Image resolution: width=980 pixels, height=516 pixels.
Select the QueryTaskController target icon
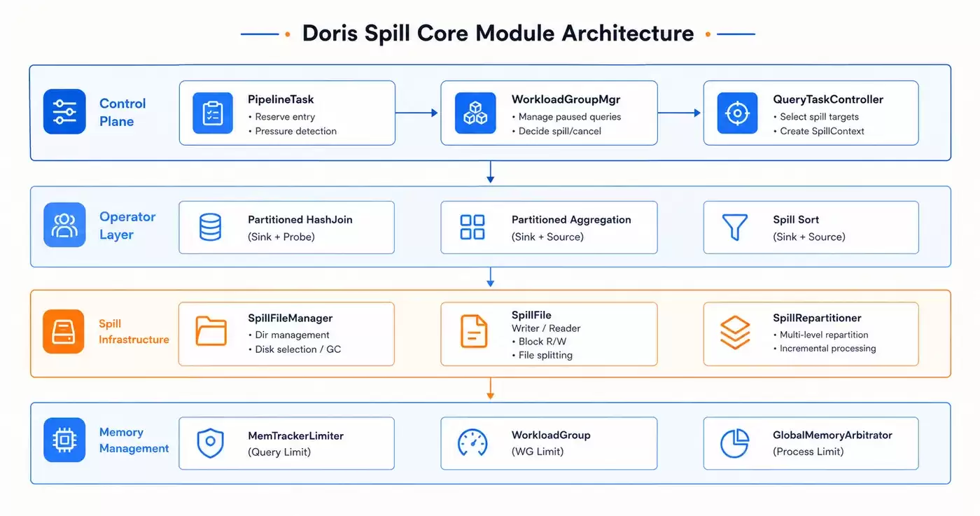[737, 113]
